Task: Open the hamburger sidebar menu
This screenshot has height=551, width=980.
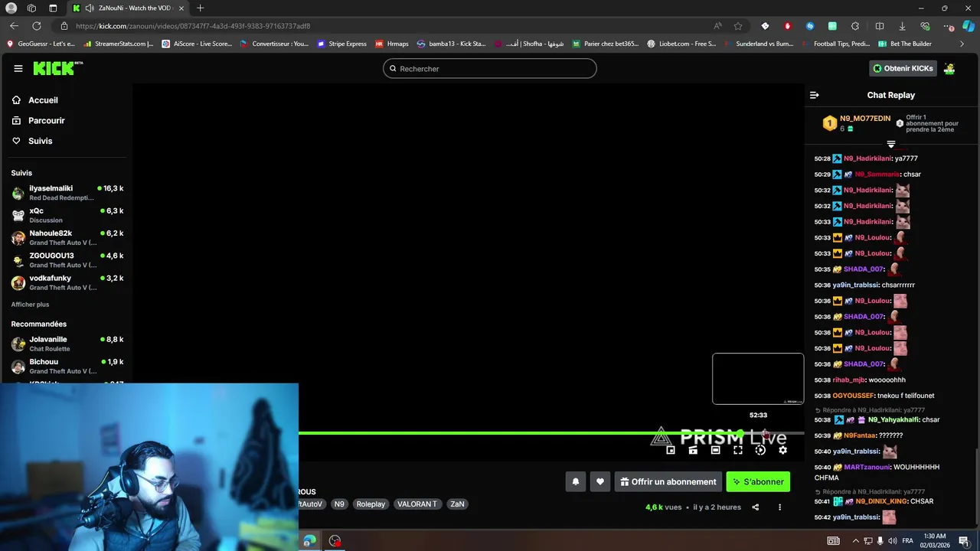Action: coord(18,68)
